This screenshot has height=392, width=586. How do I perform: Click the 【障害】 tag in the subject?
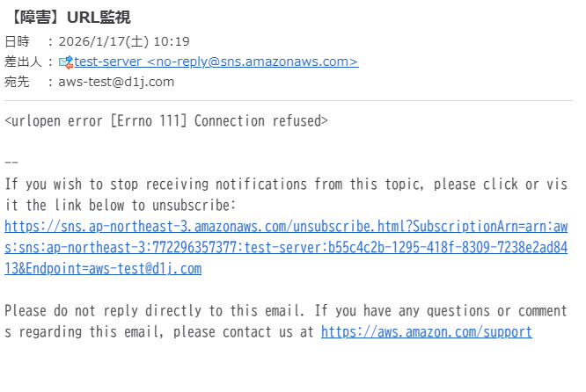[33, 18]
